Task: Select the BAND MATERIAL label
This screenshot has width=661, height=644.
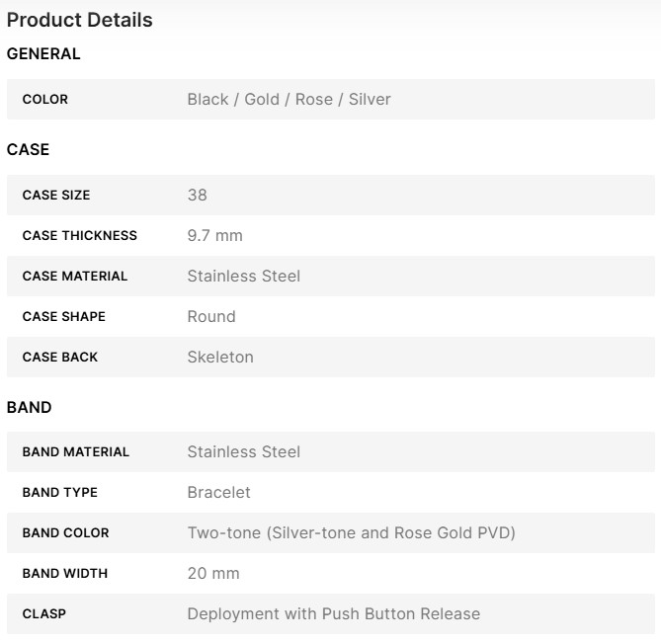Action: [76, 452]
